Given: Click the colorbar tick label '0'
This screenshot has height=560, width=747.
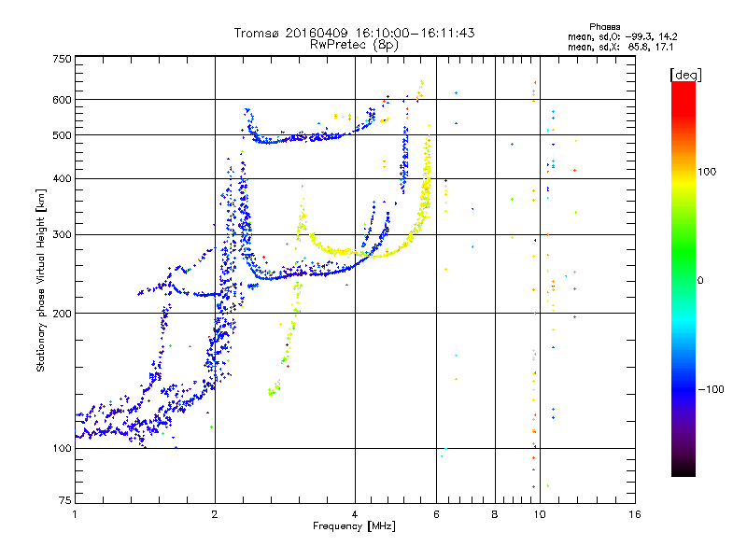Looking at the screenshot, I should pos(700,281).
